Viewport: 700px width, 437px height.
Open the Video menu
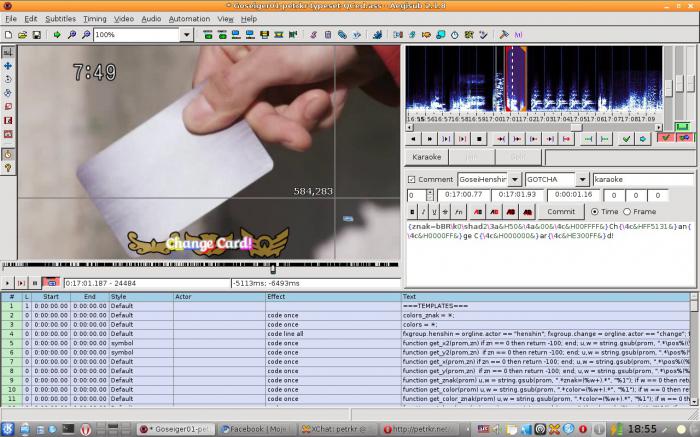tap(124, 19)
